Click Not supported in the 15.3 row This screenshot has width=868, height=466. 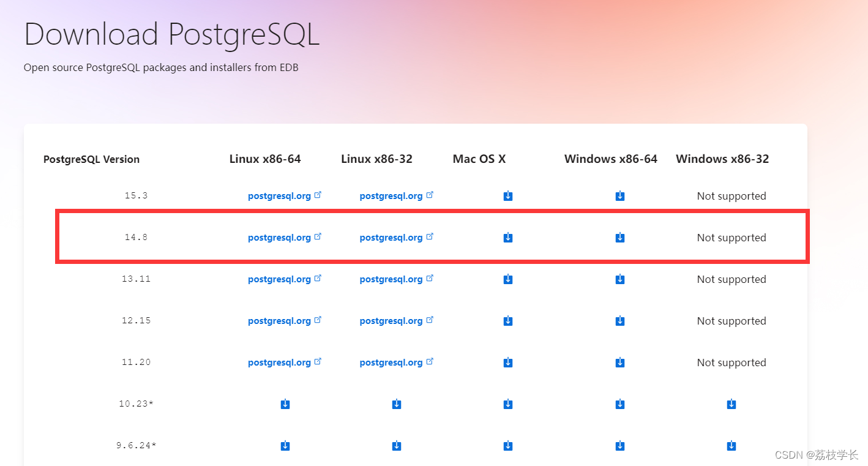point(731,196)
